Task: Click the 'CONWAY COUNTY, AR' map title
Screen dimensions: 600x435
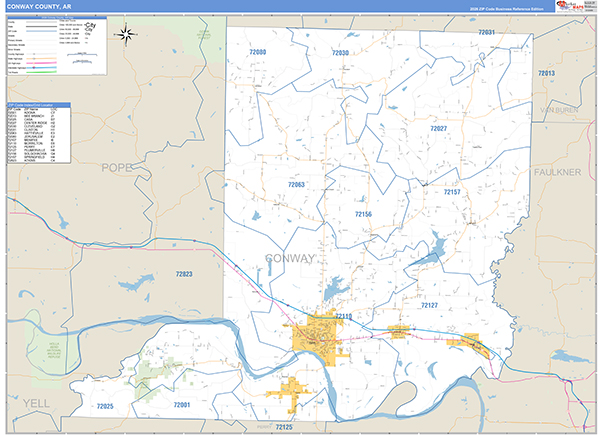Action: pos(39,7)
